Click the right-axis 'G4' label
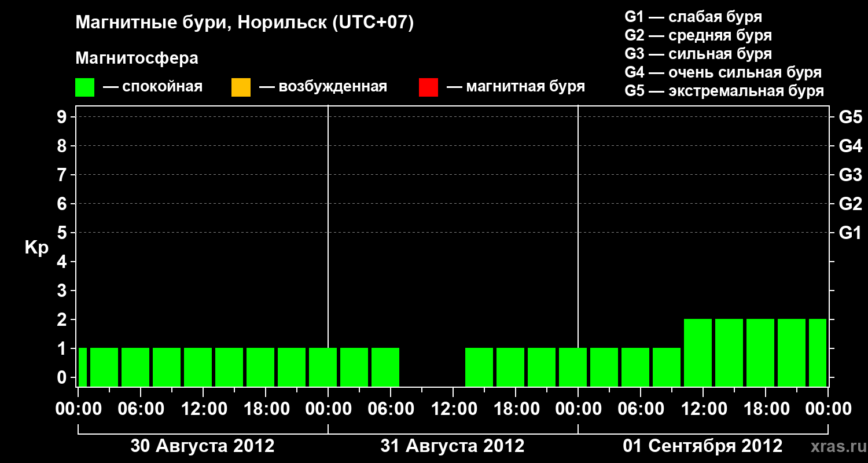The height and width of the screenshot is (463, 868). [x=851, y=146]
